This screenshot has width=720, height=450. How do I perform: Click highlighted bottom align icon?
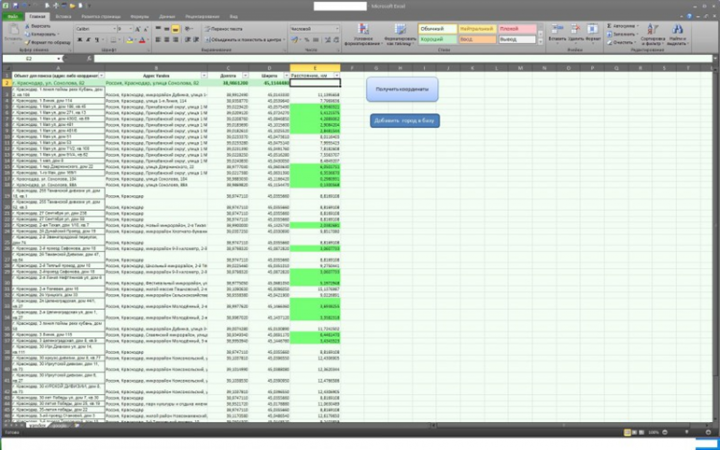[175, 29]
